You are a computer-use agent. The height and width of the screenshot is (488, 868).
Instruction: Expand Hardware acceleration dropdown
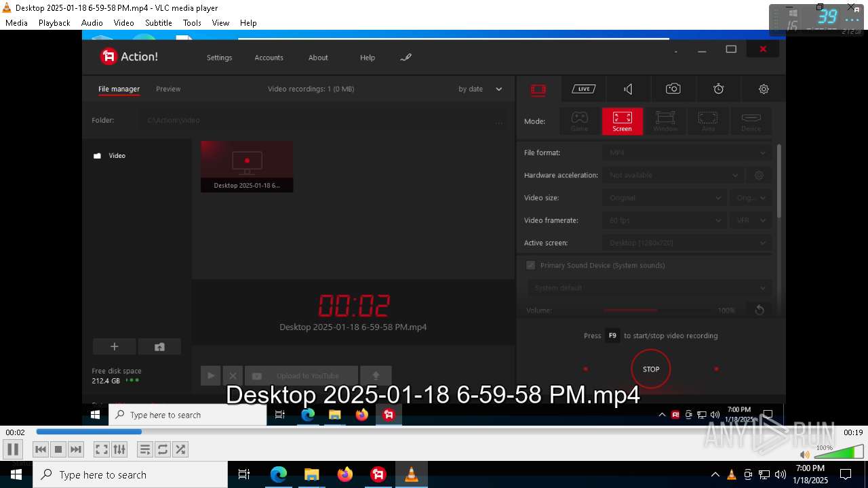tap(673, 175)
